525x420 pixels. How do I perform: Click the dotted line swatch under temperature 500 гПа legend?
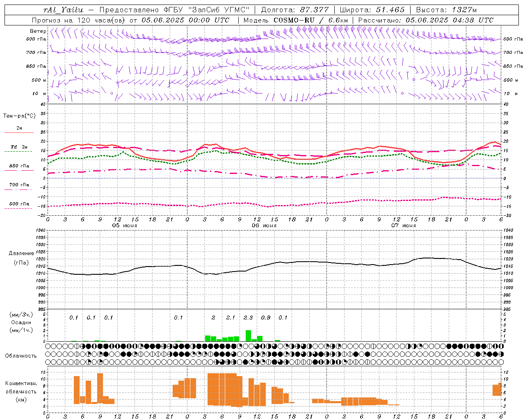[x=19, y=209]
